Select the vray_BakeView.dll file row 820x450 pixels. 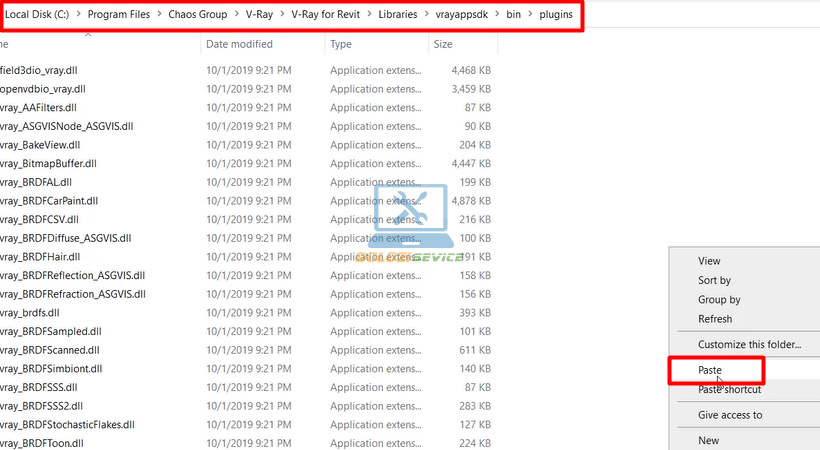(x=47, y=144)
